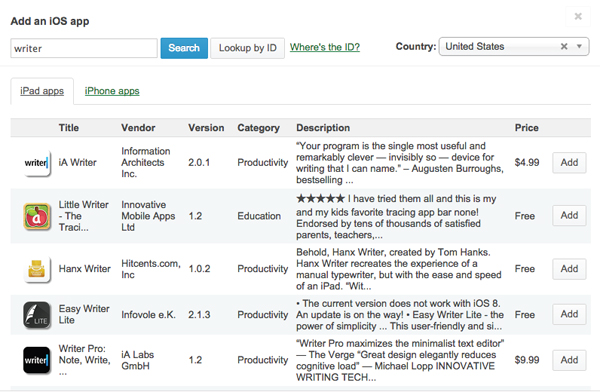The width and height of the screenshot is (600, 392).
Task: Click the $9.99 price
Action: click(527, 360)
